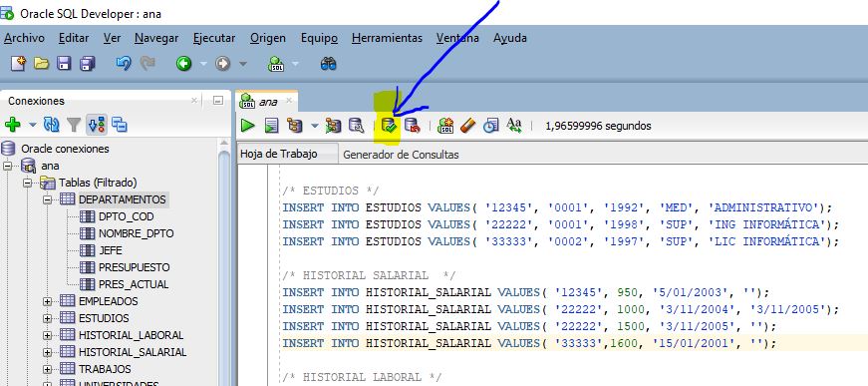Close the ana worksheet tab
The width and height of the screenshot is (868, 386).
point(288,102)
